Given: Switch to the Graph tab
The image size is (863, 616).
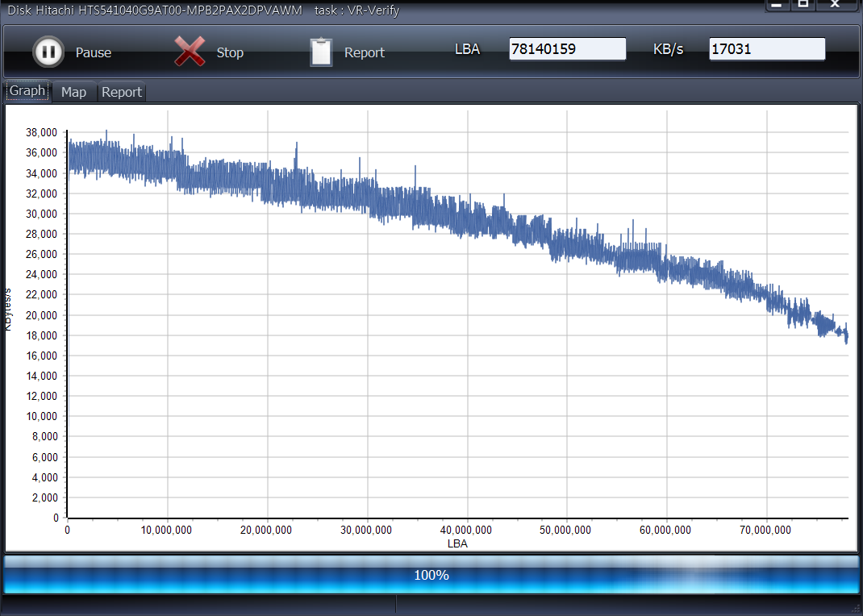Looking at the screenshot, I should [x=27, y=91].
